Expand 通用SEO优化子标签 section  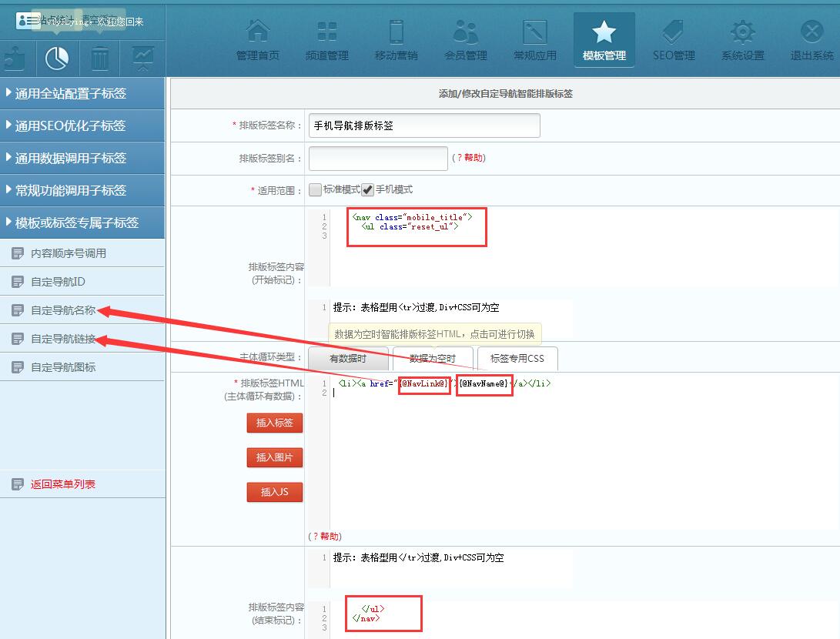pyautogui.click(x=82, y=125)
